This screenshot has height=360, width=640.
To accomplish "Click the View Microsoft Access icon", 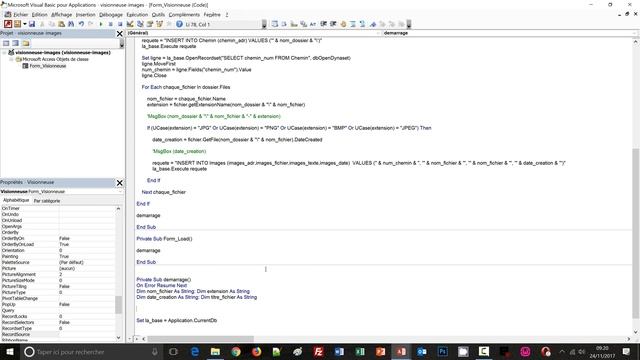I will [x=8, y=24].
